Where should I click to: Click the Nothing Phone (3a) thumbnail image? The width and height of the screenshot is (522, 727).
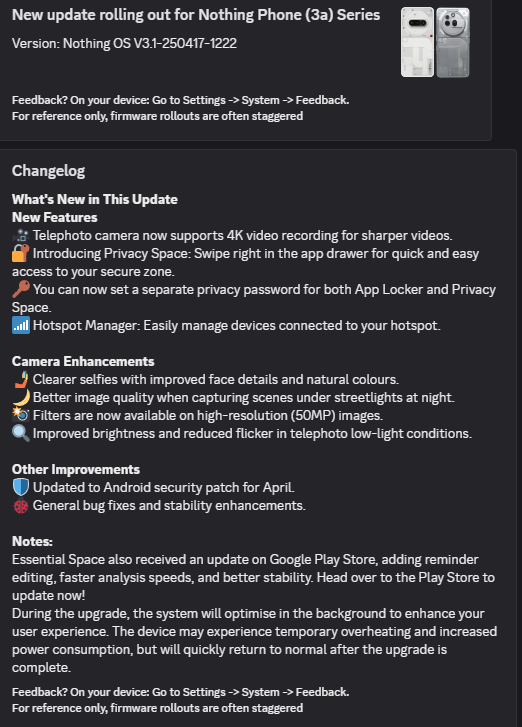[435, 42]
